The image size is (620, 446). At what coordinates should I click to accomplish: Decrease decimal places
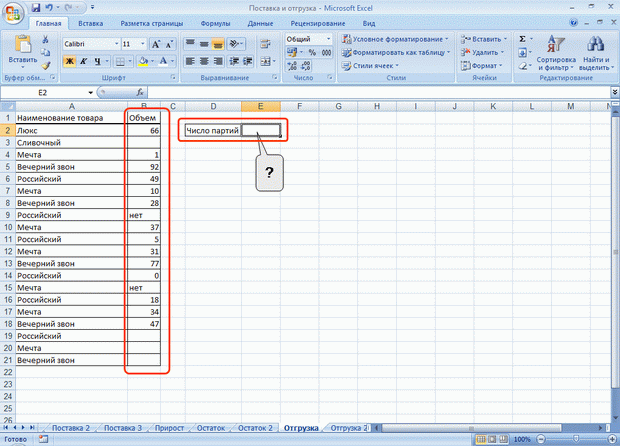tap(306, 66)
